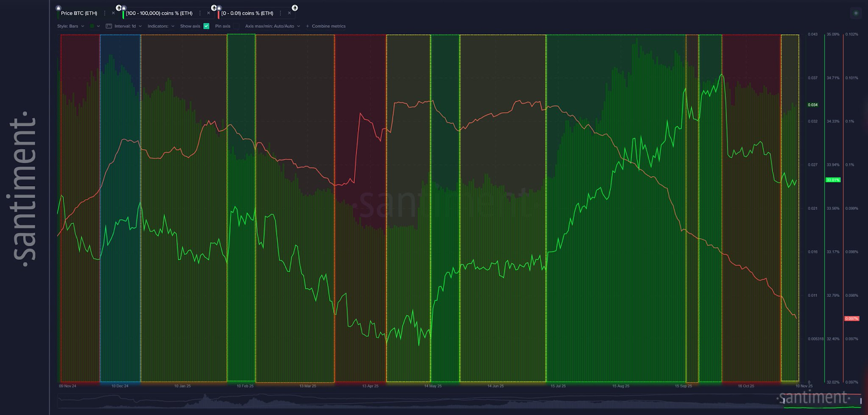The width and height of the screenshot is (868, 415).
Task: Expand the Interval: 1d dropdown
Action: [128, 26]
